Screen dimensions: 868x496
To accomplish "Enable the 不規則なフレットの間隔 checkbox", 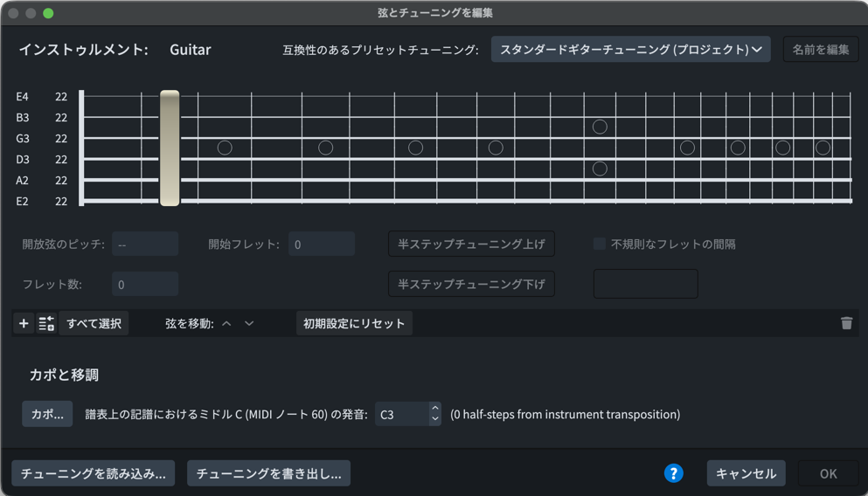I will pos(600,245).
